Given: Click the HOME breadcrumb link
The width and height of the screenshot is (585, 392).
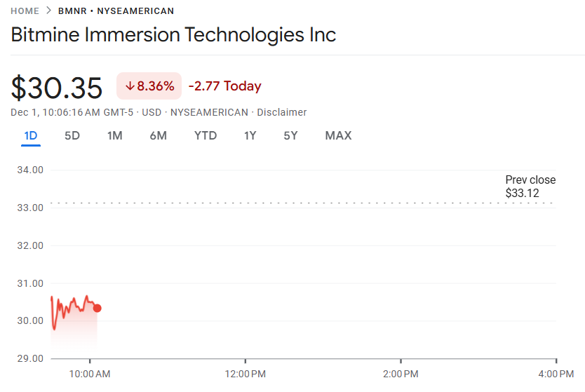Looking at the screenshot, I should (x=25, y=11).
